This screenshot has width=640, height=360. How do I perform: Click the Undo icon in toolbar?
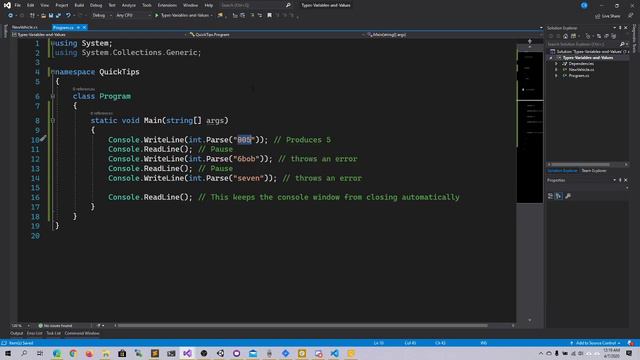pyautogui.click(x=68, y=16)
